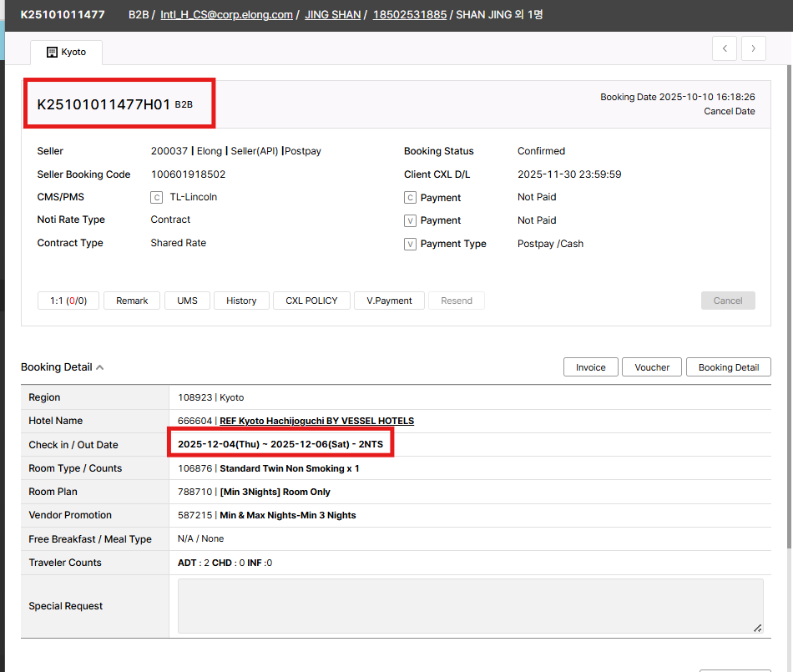This screenshot has width=793, height=672.
Task: Open the Voucher for this booking
Action: click(x=652, y=367)
